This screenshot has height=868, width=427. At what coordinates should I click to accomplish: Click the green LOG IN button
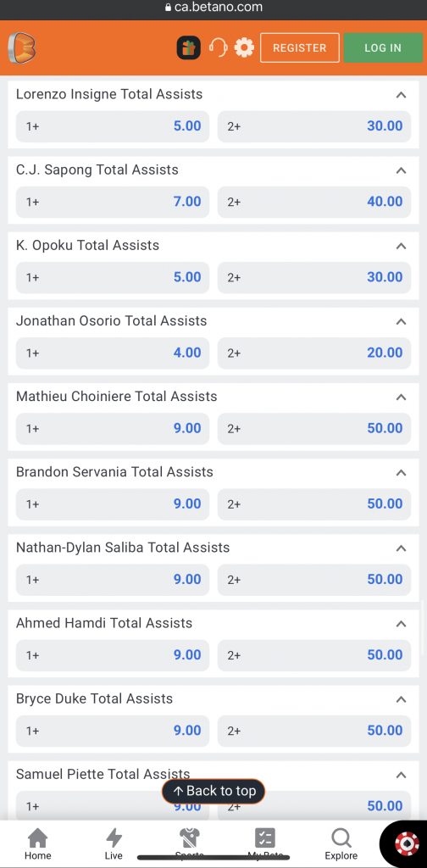click(383, 47)
